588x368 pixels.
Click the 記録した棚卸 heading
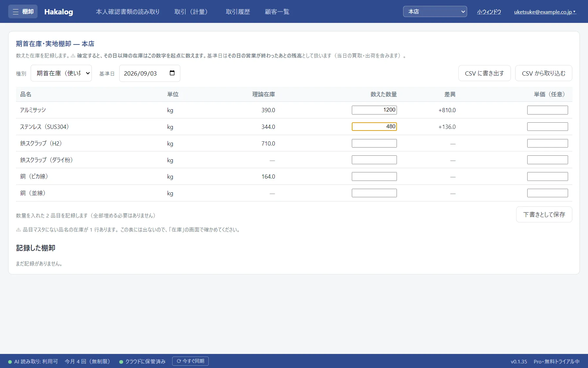click(36, 248)
